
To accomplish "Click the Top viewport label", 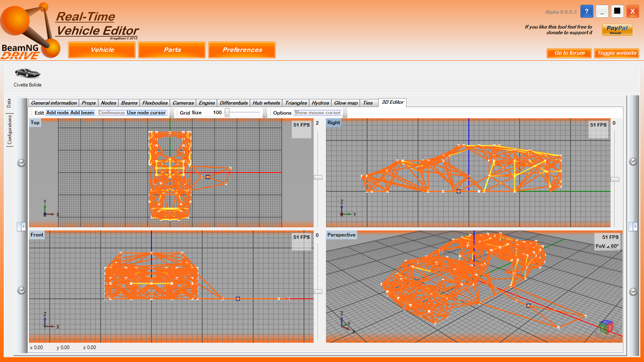I will point(35,123).
